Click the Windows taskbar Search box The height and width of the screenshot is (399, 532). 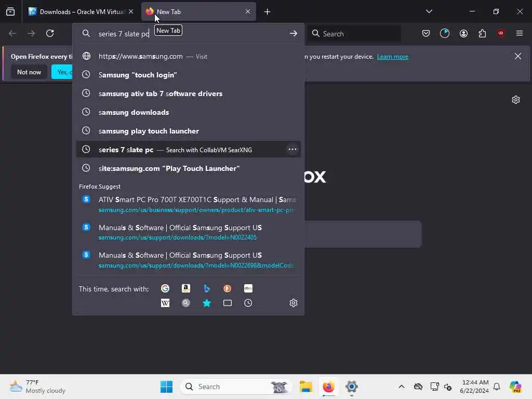(x=236, y=387)
